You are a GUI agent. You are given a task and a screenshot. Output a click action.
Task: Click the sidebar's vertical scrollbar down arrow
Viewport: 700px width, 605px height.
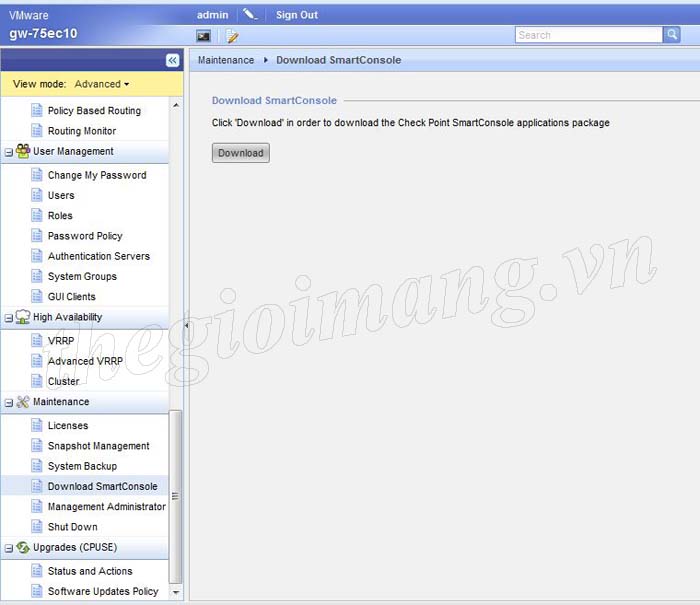pyautogui.click(x=176, y=591)
